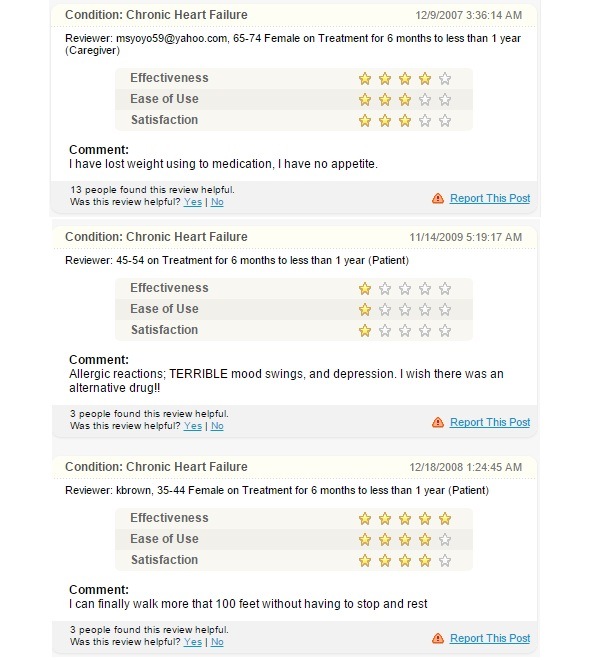Click the warning icon in the kbrown review
The image size is (600, 660).
pos(438,639)
